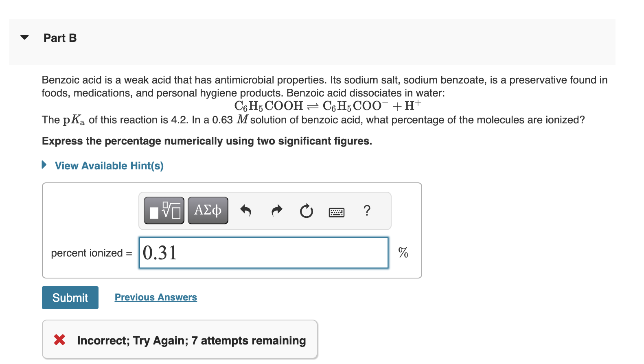The image size is (644, 364).
Task: Click the percent sign beside the answer box
Action: pos(403,252)
